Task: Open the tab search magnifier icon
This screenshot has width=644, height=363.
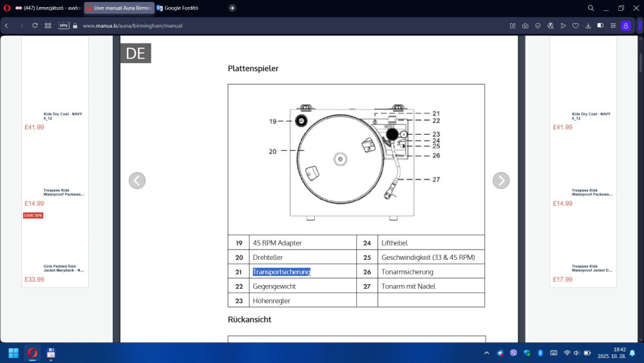Action: [591, 8]
